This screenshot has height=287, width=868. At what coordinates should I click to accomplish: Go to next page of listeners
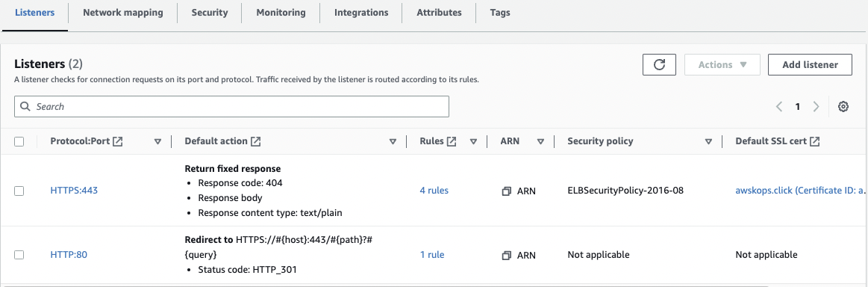pyautogui.click(x=816, y=107)
